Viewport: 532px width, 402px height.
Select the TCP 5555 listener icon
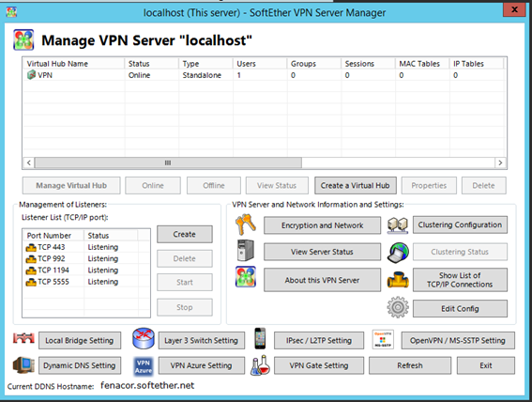tap(31, 282)
